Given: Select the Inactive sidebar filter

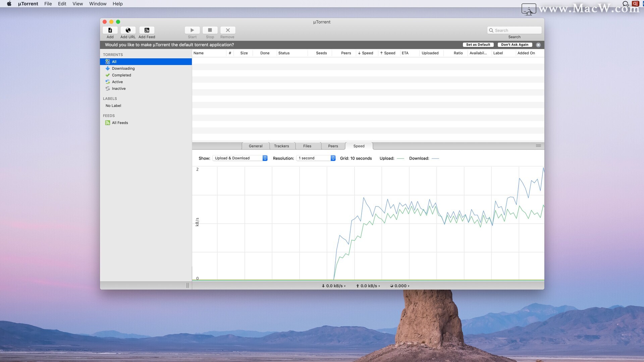Looking at the screenshot, I should (x=146, y=88).
